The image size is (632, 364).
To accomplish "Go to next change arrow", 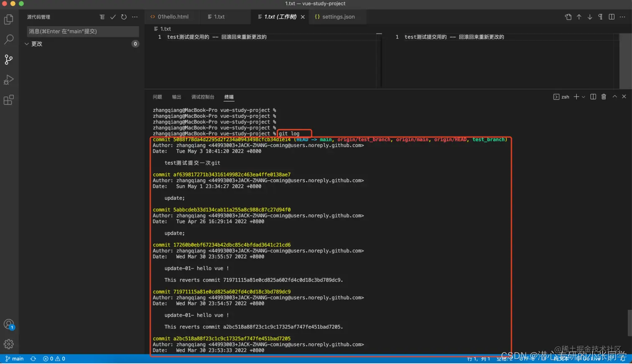I will [x=590, y=17].
